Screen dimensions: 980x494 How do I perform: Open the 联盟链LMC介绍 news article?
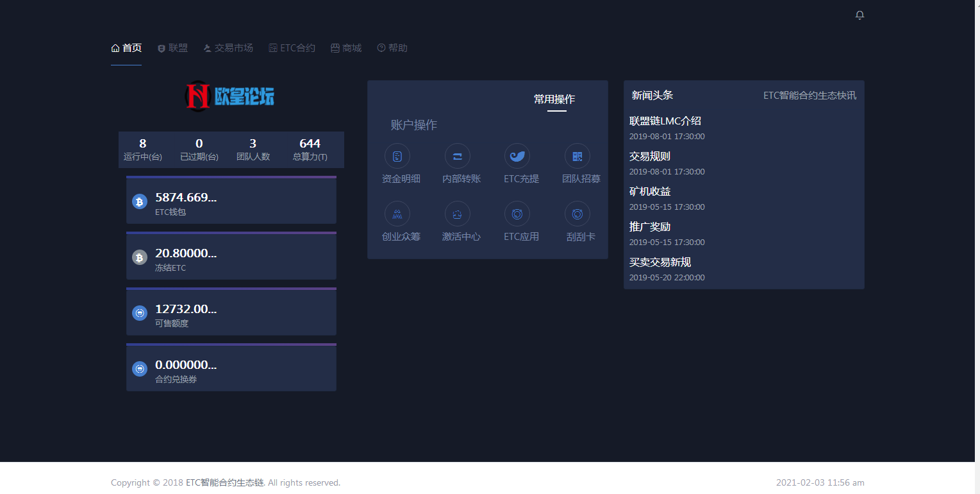(664, 121)
